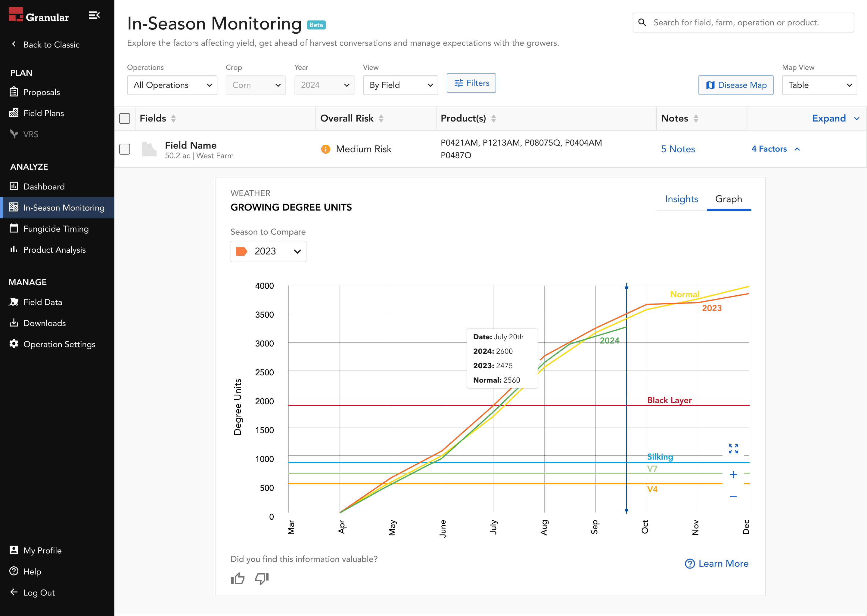Switch to the Insights tab
This screenshot has width=867, height=616.
pos(681,199)
